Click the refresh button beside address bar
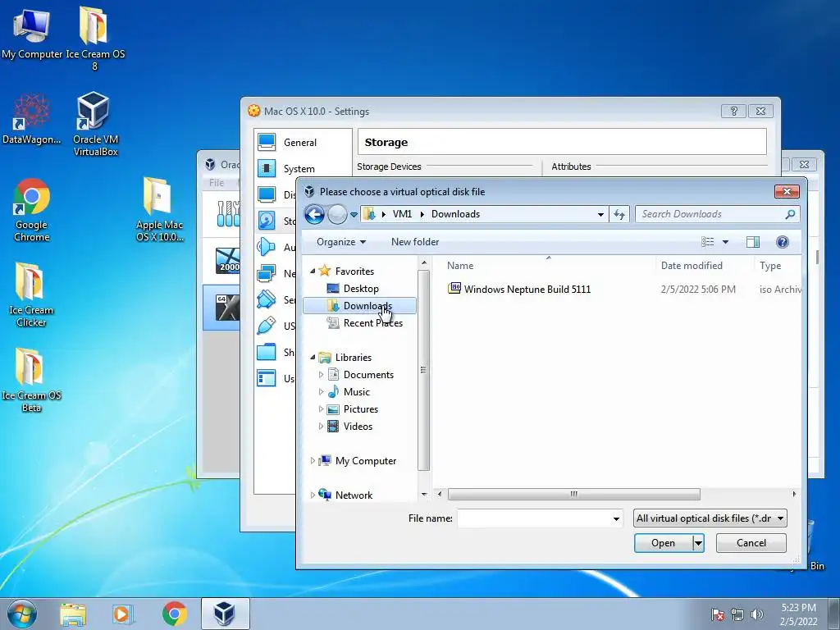This screenshot has height=630, width=840. tap(619, 214)
